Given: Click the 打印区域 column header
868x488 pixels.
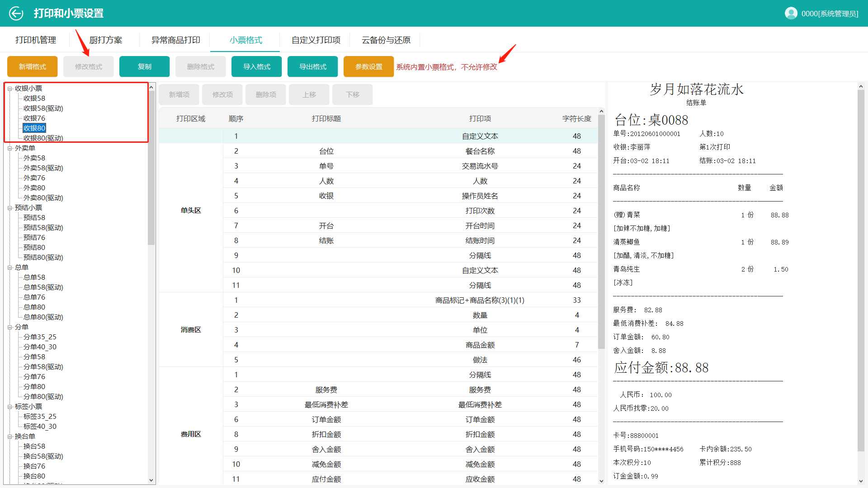Looking at the screenshot, I should (191, 119).
